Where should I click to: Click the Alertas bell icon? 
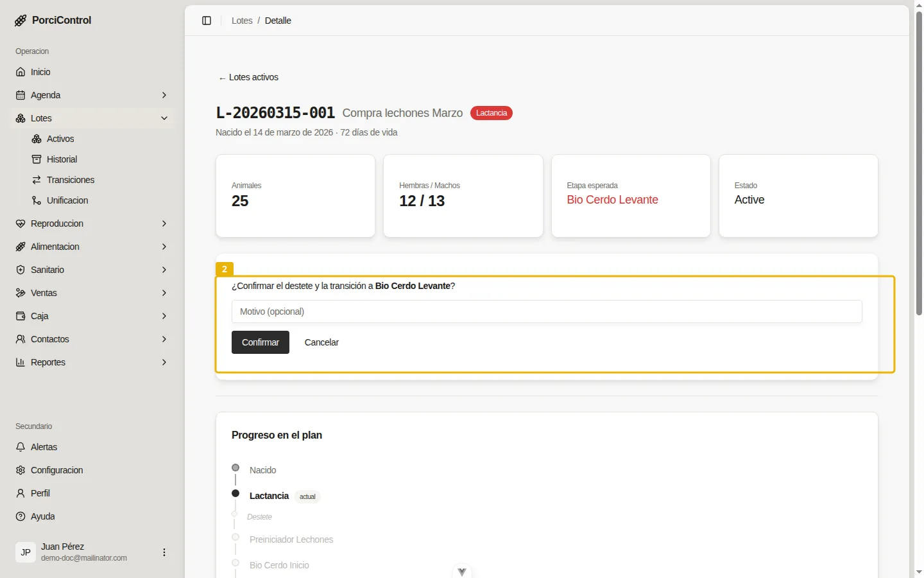pyautogui.click(x=21, y=447)
